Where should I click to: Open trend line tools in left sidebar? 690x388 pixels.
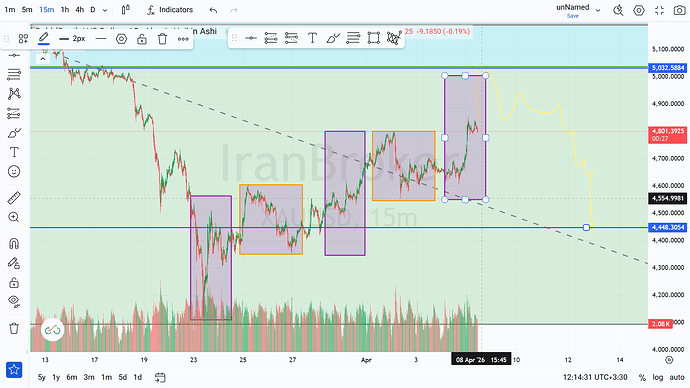(x=14, y=55)
